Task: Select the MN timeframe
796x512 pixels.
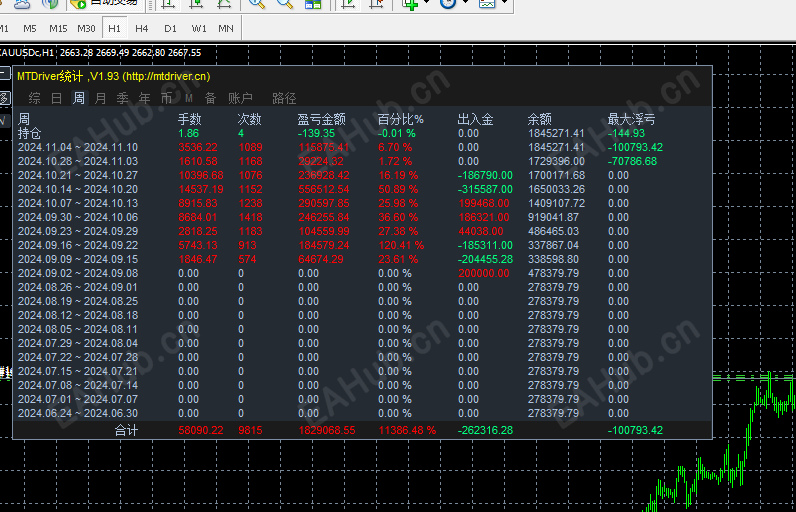Action: pyautogui.click(x=226, y=28)
